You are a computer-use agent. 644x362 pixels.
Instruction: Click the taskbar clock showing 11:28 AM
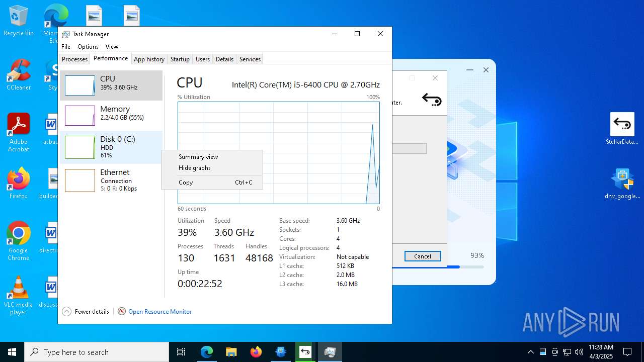(x=601, y=352)
